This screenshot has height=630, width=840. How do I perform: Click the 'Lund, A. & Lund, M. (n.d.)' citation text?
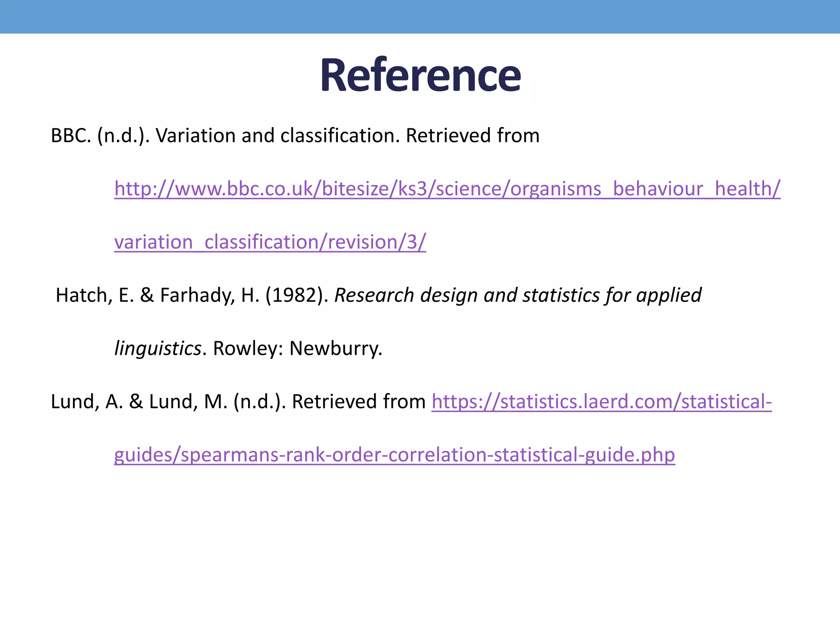pyautogui.click(x=168, y=402)
